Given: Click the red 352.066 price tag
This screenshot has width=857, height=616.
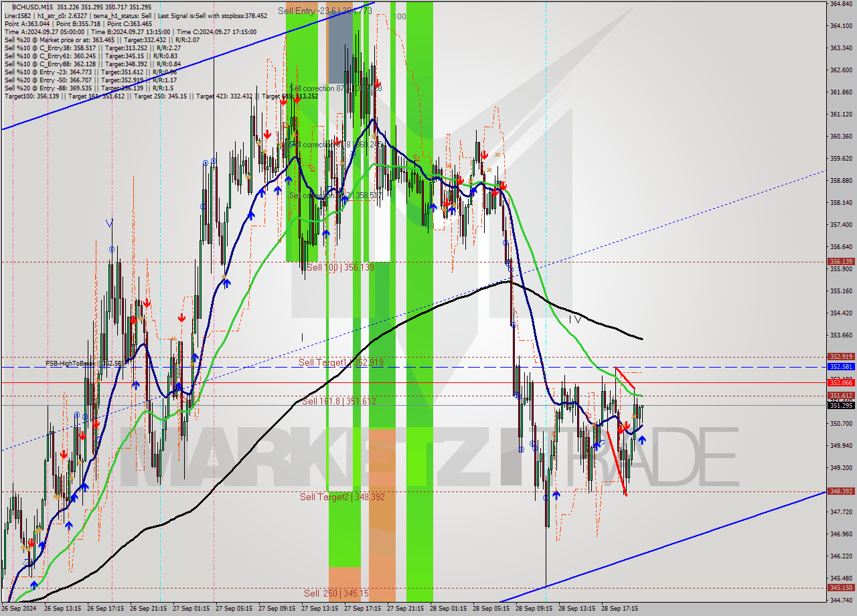Looking at the screenshot, I should pyautogui.click(x=841, y=382).
